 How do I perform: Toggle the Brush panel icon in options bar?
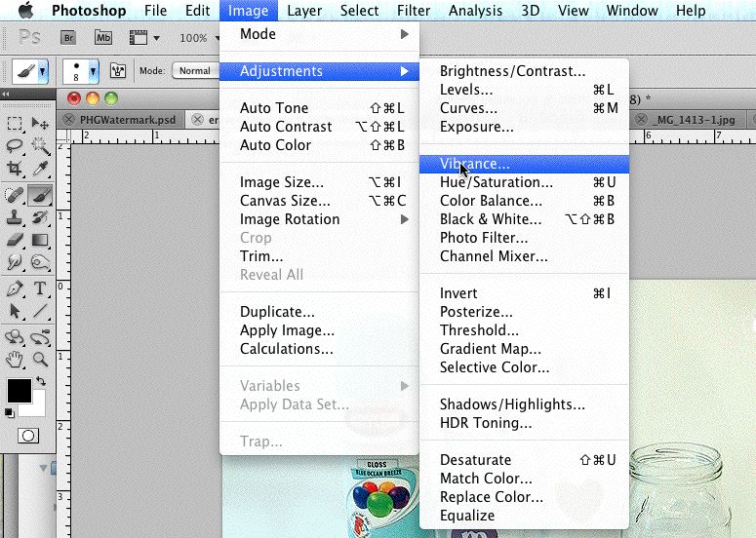coord(118,71)
